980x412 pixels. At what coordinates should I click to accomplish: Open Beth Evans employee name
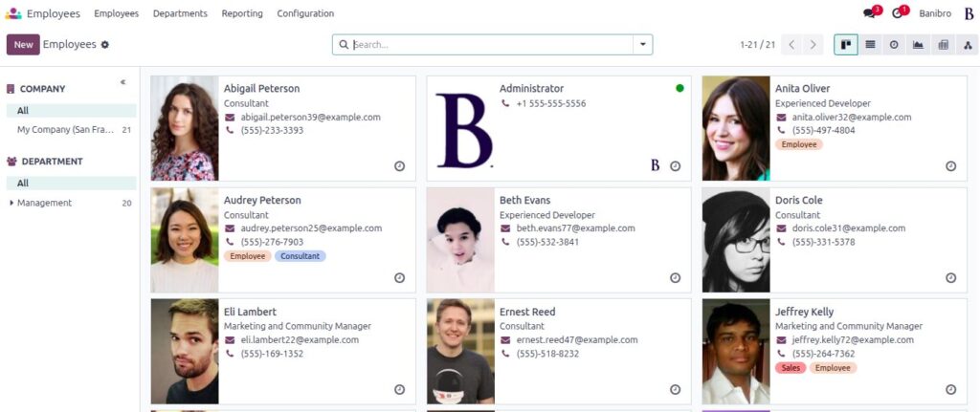pyautogui.click(x=525, y=201)
